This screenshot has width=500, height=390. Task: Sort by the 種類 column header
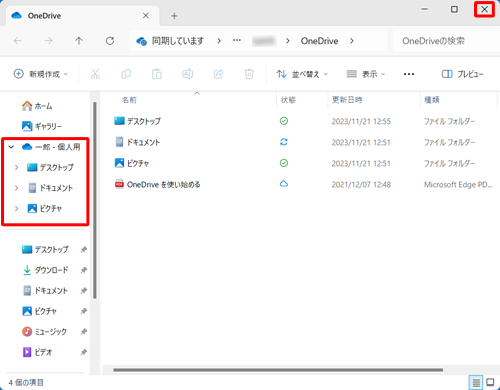coord(432,100)
